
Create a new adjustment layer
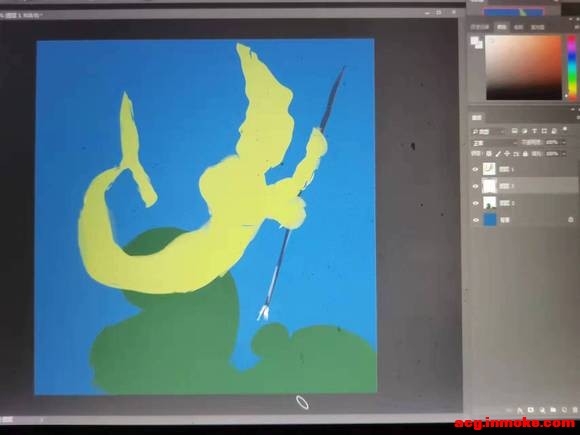click(x=542, y=410)
